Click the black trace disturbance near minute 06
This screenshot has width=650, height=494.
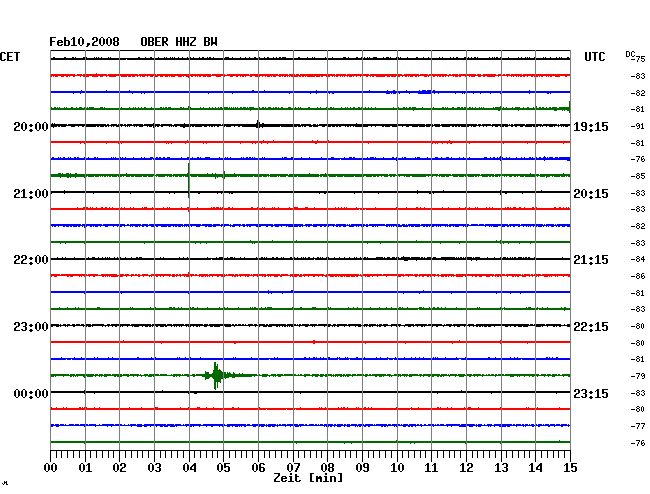[x=259, y=124]
